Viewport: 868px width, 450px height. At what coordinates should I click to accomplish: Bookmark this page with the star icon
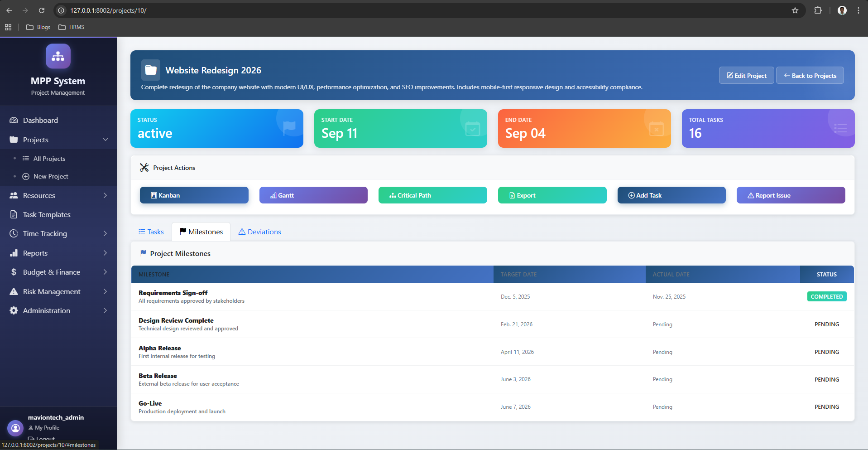[x=795, y=10]
